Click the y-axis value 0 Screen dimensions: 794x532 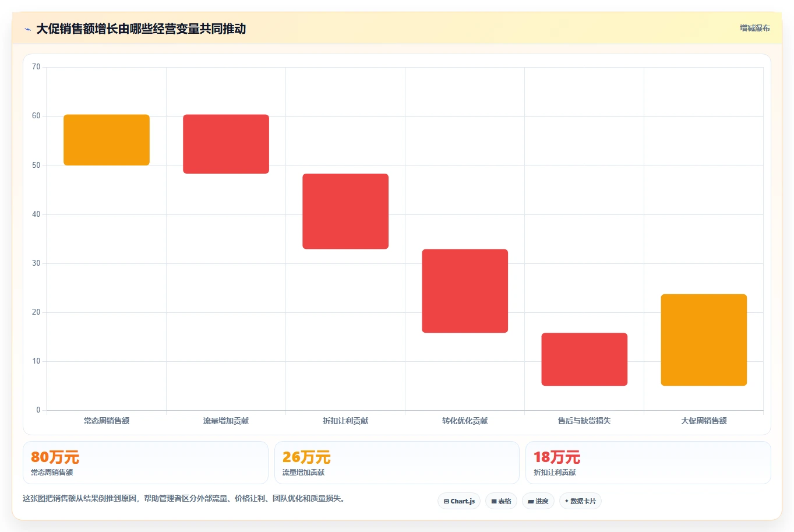[38, 410]
